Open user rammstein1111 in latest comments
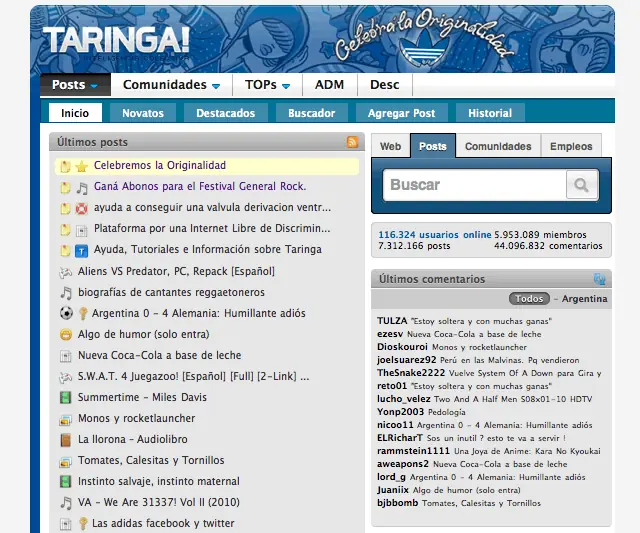640x533 pixels. click(x=413, y=451)
